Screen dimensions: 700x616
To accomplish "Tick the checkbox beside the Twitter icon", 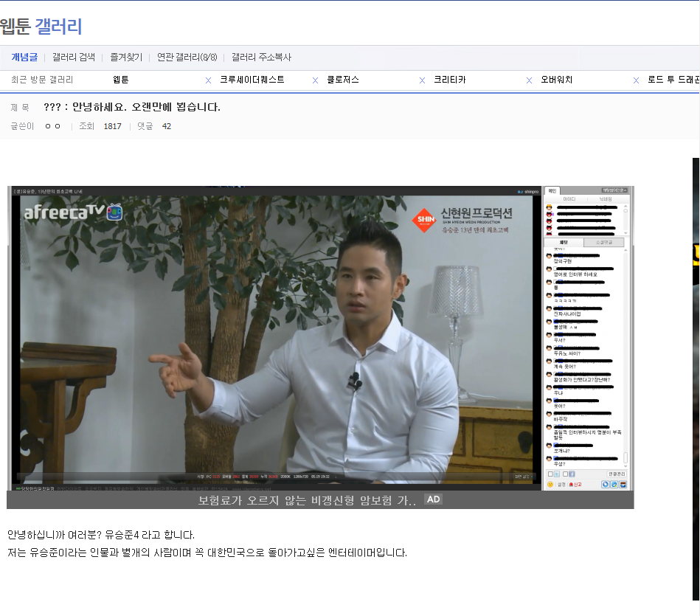I will click(x=550, y=474).
